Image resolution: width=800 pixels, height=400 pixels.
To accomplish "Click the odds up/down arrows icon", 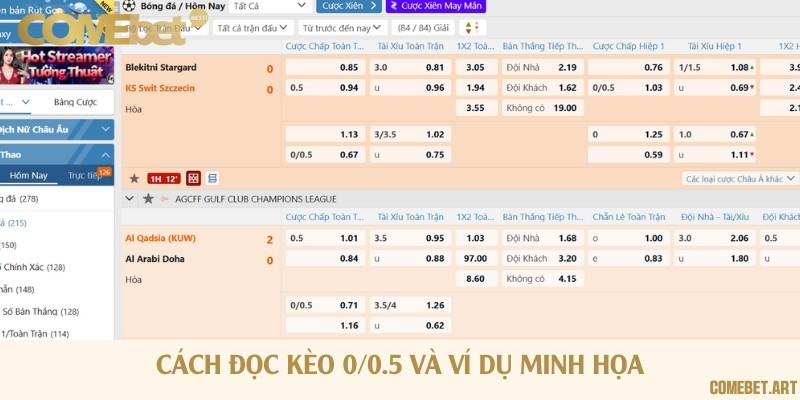I will click(472, 28).
